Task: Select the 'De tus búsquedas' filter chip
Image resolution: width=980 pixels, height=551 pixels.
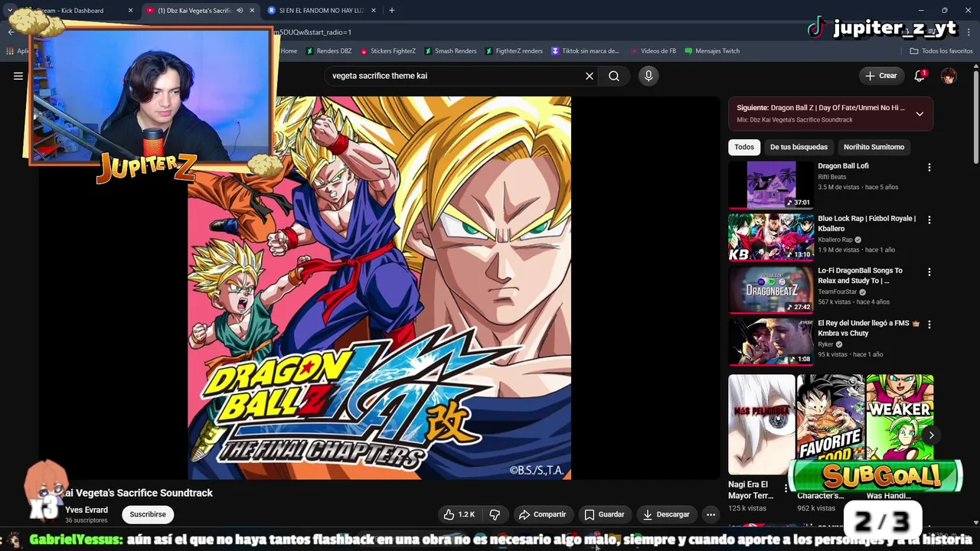Action: coord(799,147)
